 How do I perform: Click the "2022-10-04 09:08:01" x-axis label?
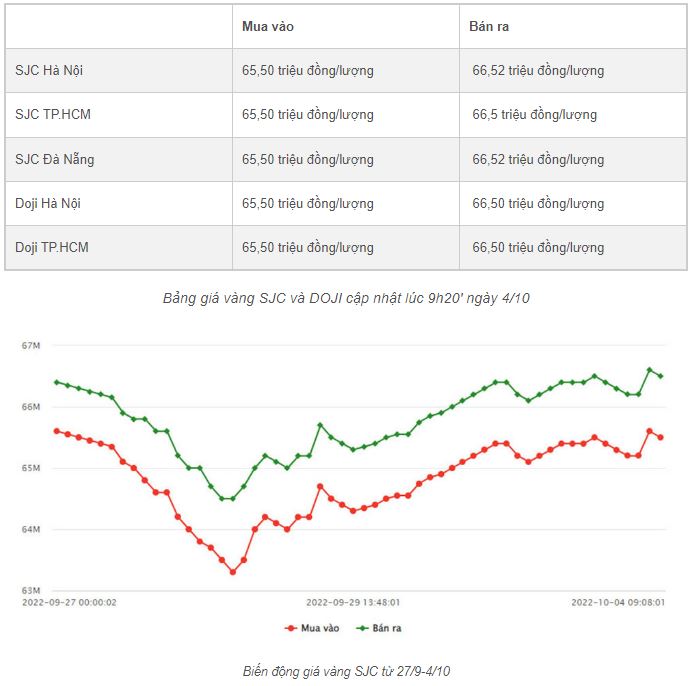pos(618,603)
